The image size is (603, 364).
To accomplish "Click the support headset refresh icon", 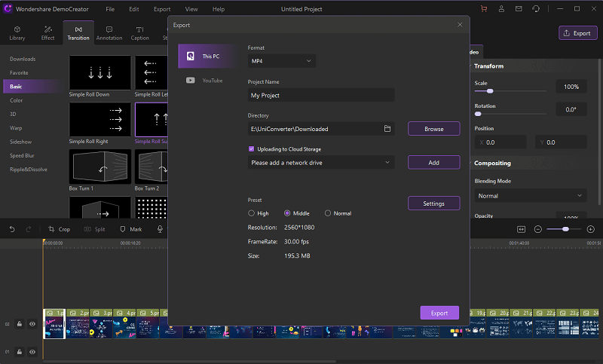I will tap(536, 9).
